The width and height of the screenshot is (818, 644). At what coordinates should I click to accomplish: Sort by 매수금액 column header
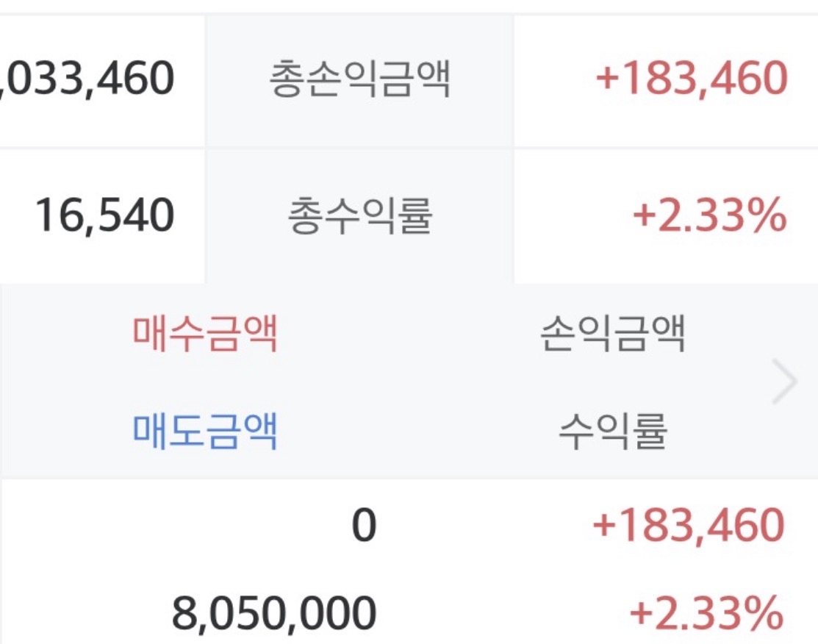[x=205, y=334]
